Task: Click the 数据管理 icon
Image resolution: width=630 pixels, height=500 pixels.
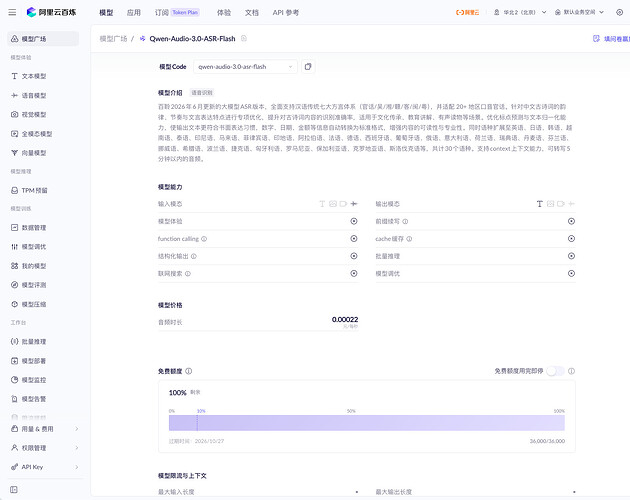Action: [x=14, y=227]
